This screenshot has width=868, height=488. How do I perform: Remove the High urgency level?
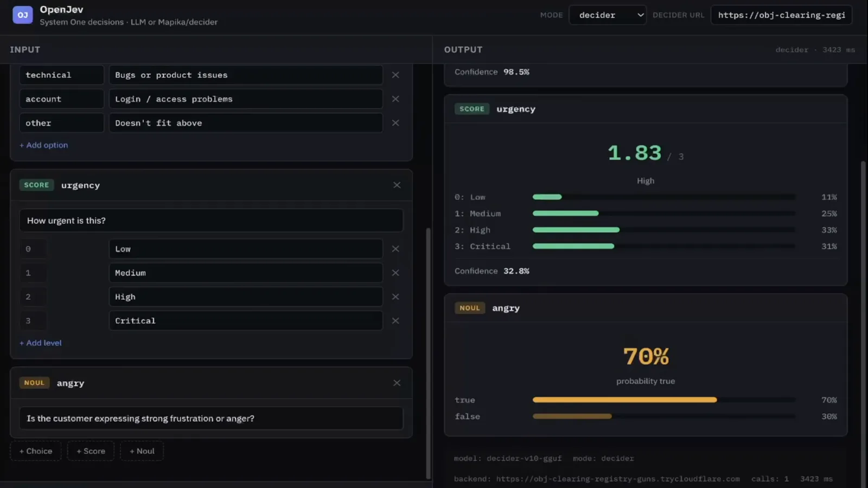[395, 297]
